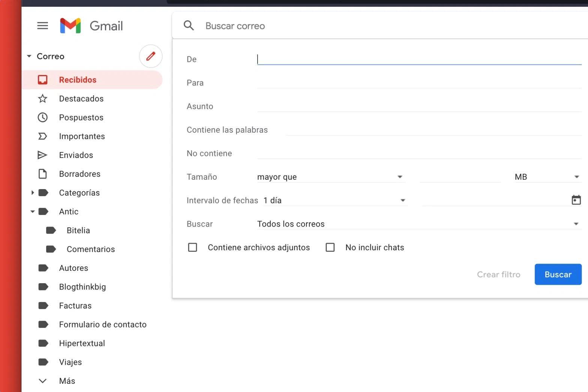Open the main hamburger menu
The height and width of the screenshot is (392, 588).
pyautogui.click(x=42, y=26)
